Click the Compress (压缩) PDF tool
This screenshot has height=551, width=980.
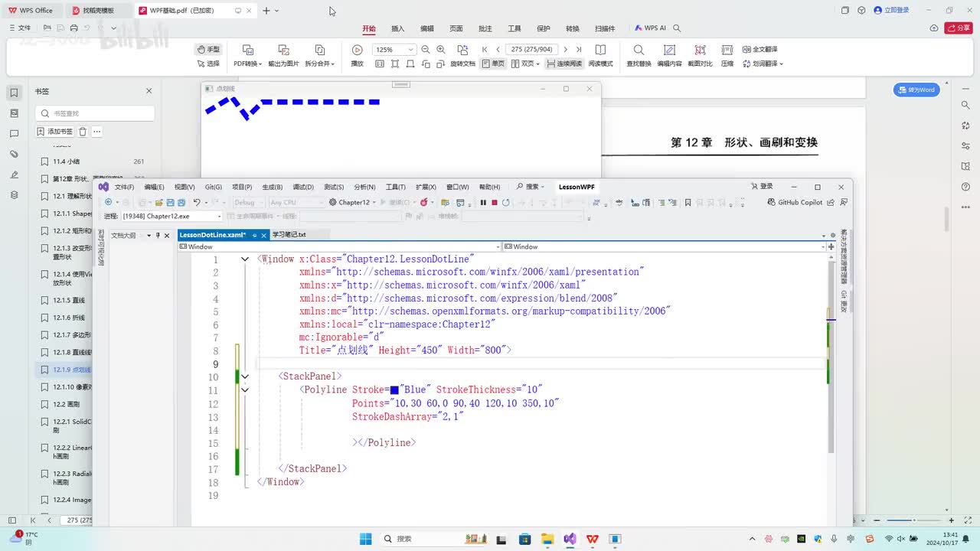(x=727, y=56)
